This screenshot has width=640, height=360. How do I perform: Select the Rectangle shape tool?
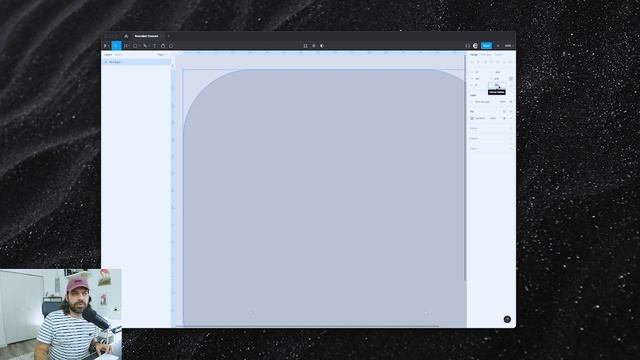[136, 46]
